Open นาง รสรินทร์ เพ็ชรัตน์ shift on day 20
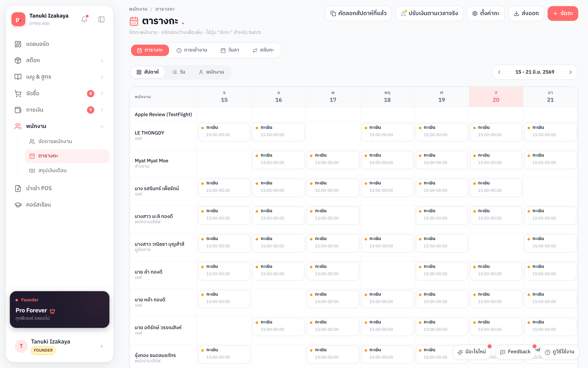Screen dimensions: 588x368 496,188
